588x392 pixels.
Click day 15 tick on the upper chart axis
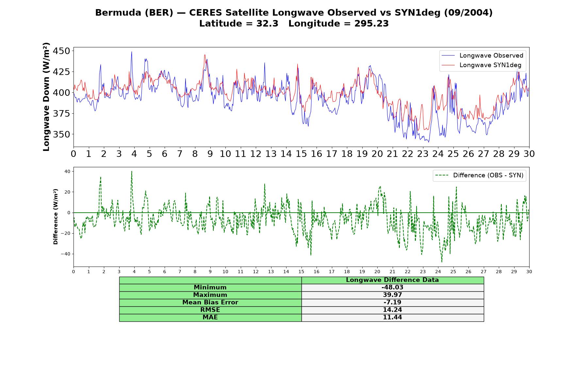(x=301, y=154)
